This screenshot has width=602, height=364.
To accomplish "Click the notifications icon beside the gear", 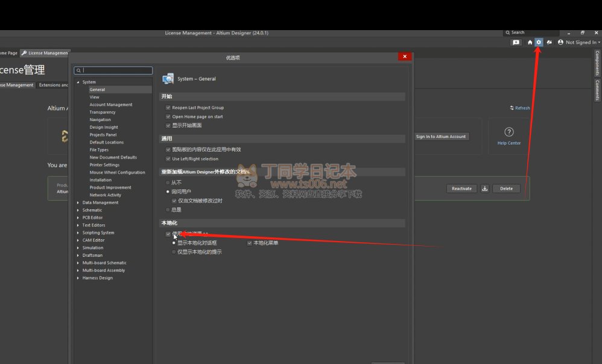I will click(x=549, y=42).
